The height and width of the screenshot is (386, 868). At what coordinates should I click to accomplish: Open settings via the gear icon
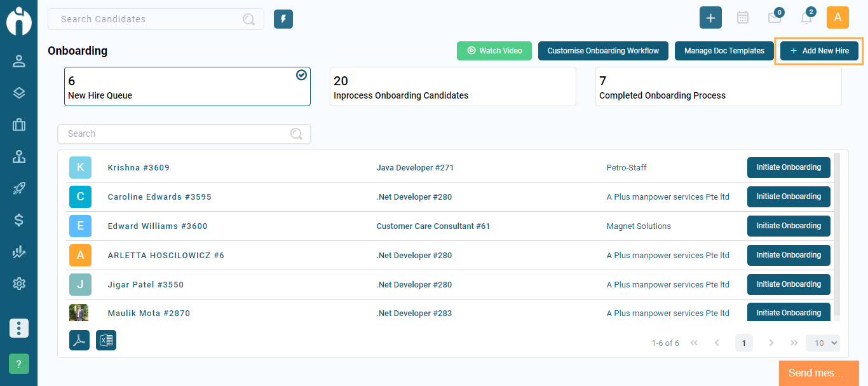pos(18,284)
